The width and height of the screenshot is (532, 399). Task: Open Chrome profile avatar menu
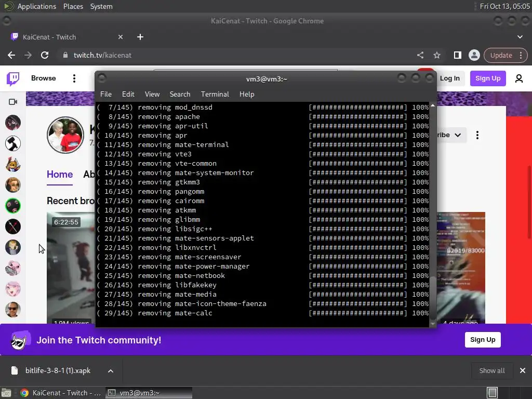click(474, 55)
